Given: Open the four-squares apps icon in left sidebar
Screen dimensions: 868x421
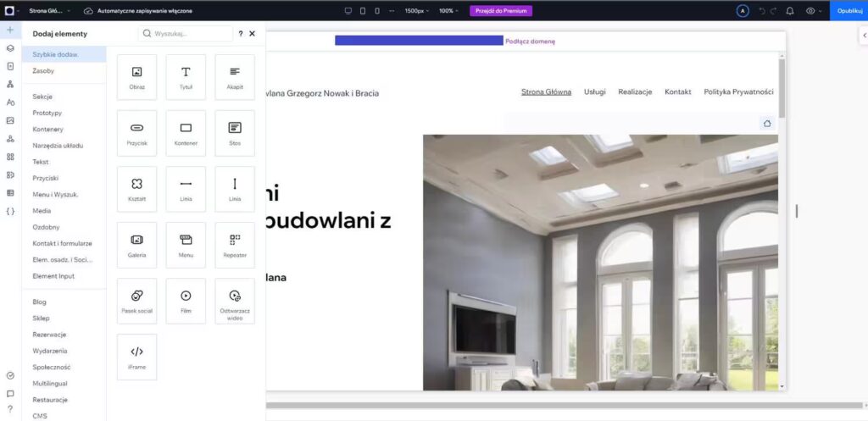Looking at the screenshot, I should (x=10, y=157).
